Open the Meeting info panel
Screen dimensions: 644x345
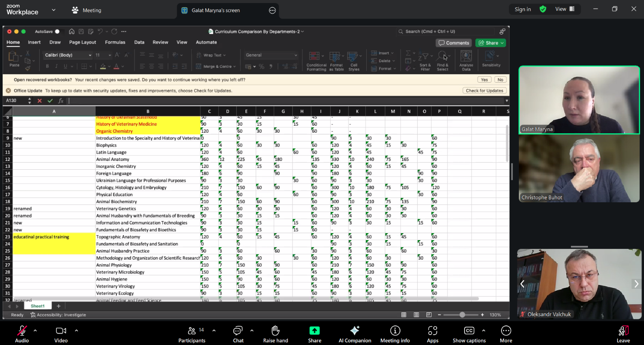tap(395, 331)
